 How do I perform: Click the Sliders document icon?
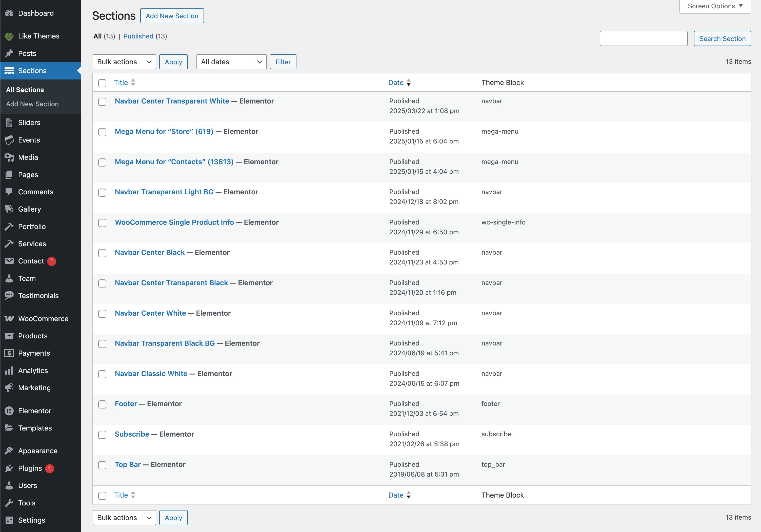tap(9, 122)
